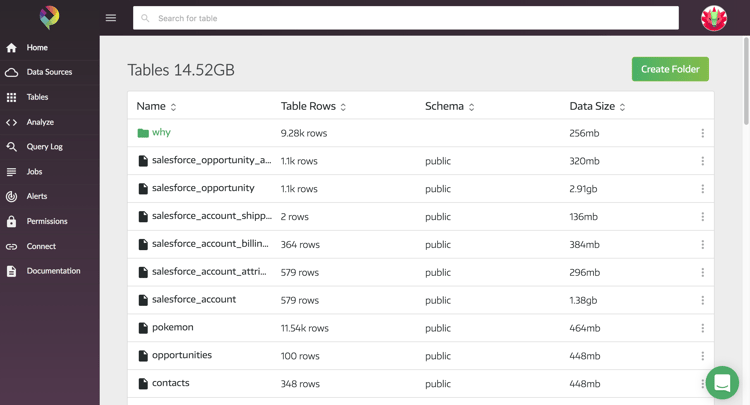Image resolution: width=750 pixels, height=405 pixels.
Task: Open three-dot menu for why folder
Action: 702,133
